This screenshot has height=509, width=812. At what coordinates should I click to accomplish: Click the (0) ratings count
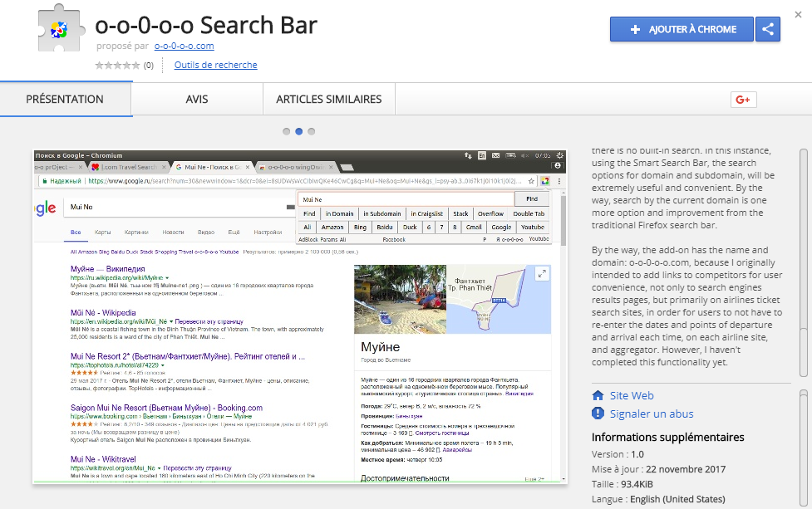pyautogui.click(x=149, y=65)
